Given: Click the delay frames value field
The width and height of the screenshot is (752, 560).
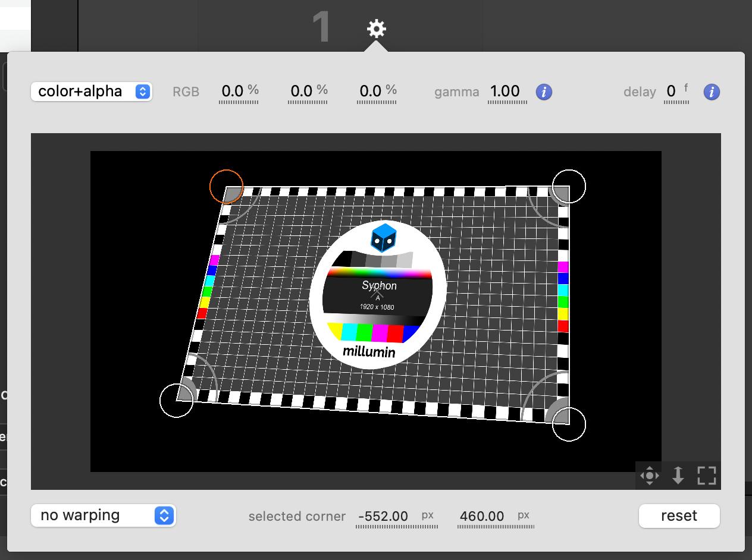Looking at the screenshot, I should tap(671, 91).
